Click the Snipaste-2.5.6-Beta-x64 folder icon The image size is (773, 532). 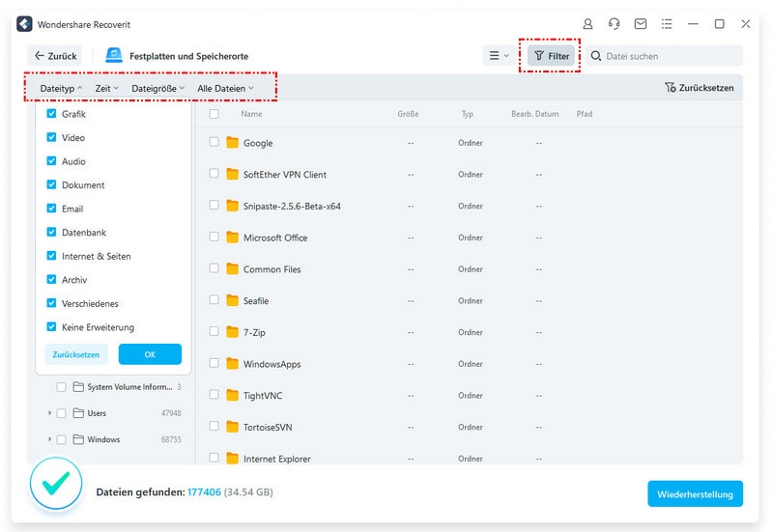[x=232, y=206]
